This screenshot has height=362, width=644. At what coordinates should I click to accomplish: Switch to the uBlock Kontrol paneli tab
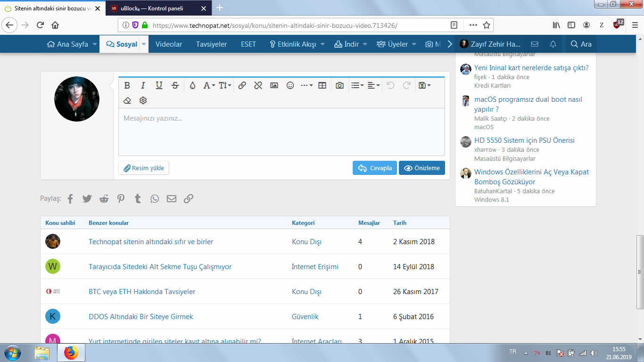coord(159,8)
